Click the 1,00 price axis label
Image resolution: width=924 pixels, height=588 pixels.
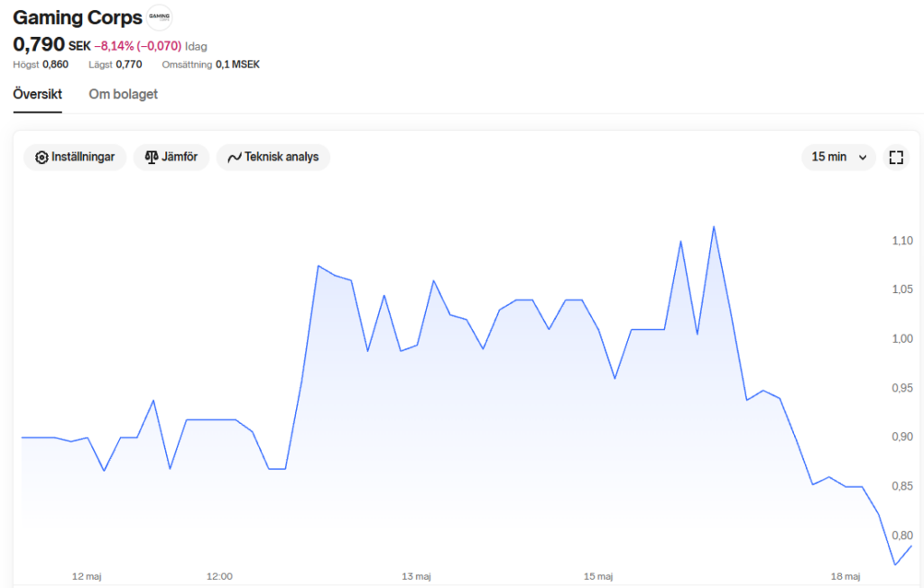pyautogui.click(x=902, y=339)
